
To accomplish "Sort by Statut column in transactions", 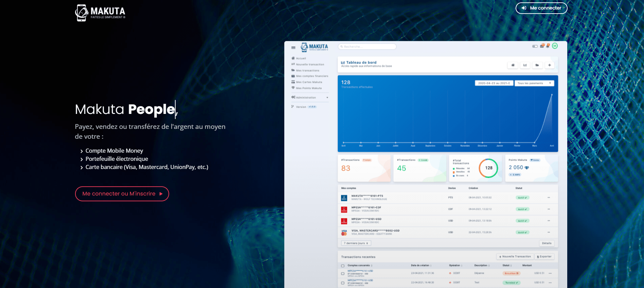I will 507,266.
